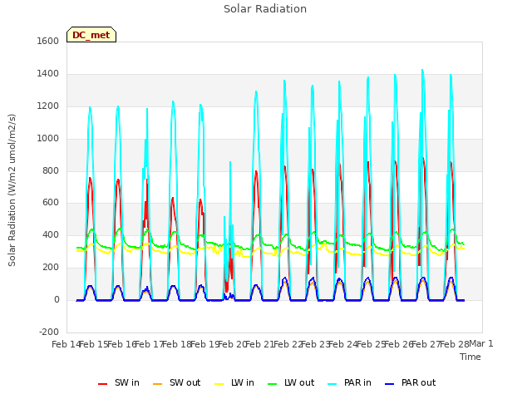Click the Solar Radiation y-axis title
Screen dimensions: 532x399
point(12,190)
